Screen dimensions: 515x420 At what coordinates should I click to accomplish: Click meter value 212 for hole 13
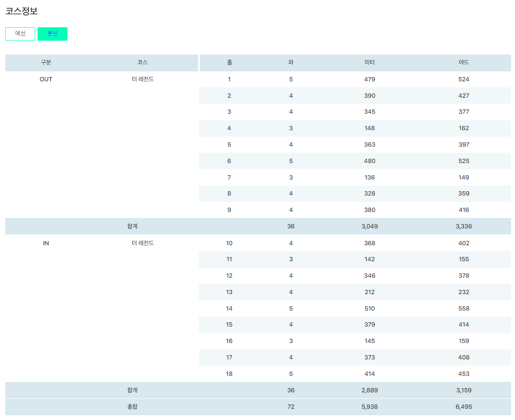tap(370, 292)
